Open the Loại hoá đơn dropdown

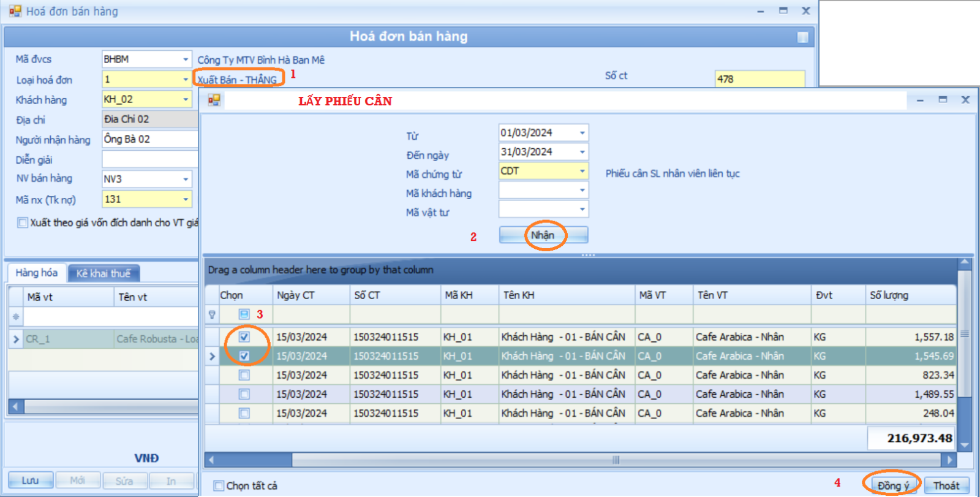click(186, 79)
